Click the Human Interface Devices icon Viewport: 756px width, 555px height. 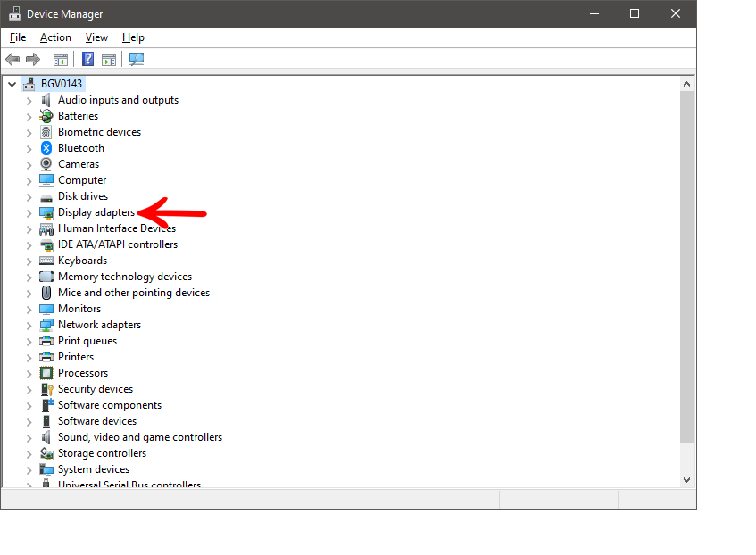pos(46,229)
